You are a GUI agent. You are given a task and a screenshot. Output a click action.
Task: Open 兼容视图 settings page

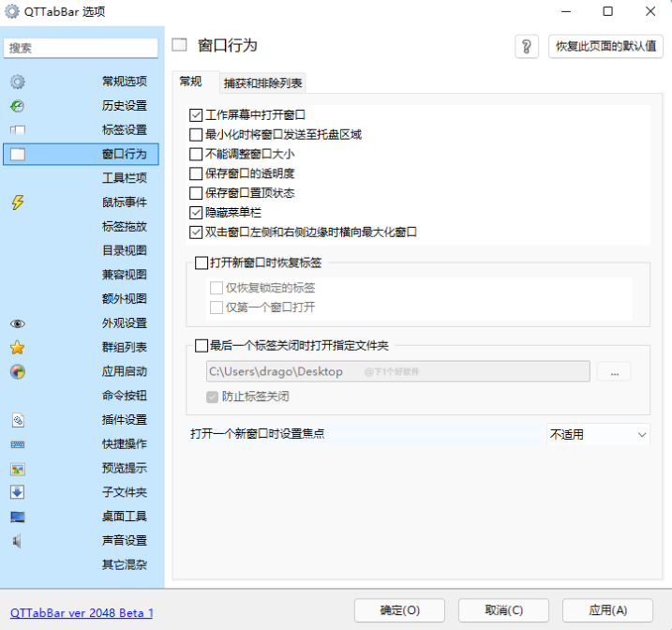coord(125,275)
